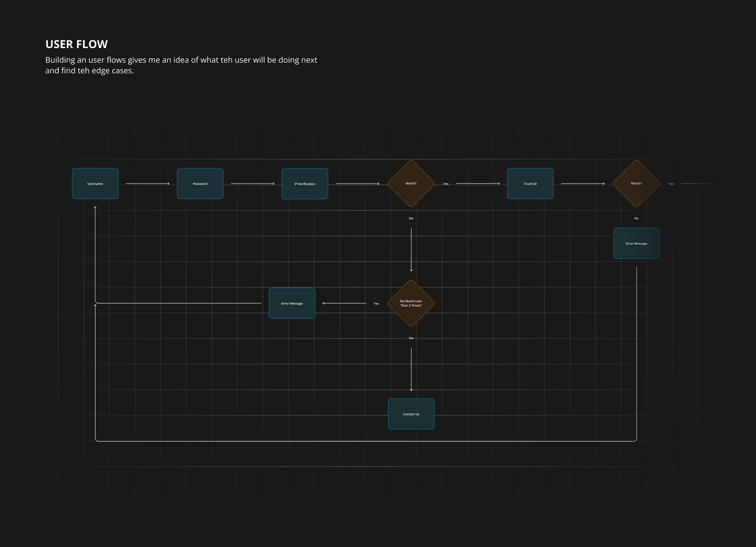Click Error Message box left of diamond
756x547 pixels.
point(292,303)
